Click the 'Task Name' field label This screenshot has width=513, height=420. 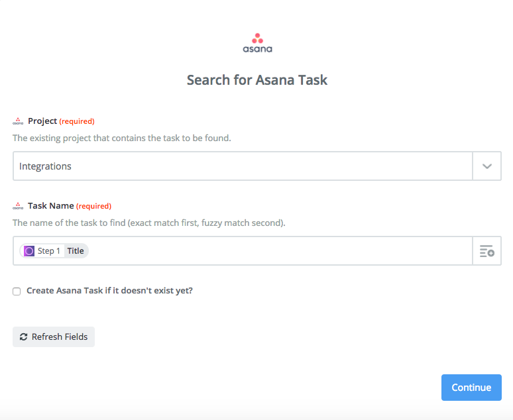tap(51, 206)
